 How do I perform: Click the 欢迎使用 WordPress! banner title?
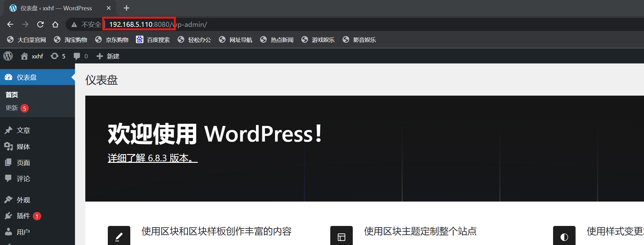215,134
